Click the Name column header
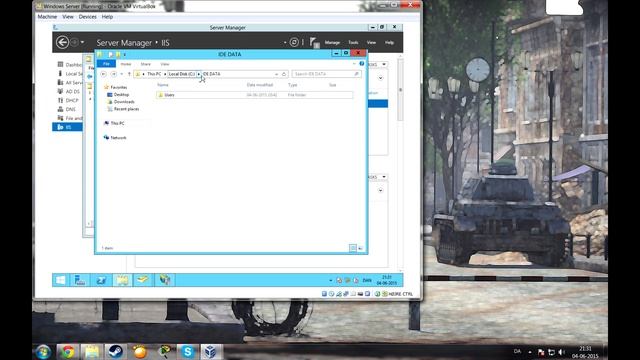 point(163,85)
